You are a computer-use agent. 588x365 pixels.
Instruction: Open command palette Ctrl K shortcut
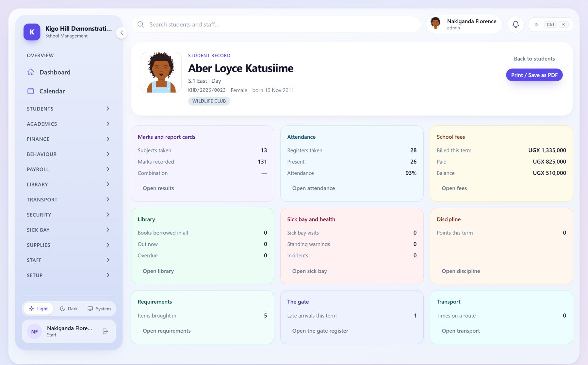point(551,25)
